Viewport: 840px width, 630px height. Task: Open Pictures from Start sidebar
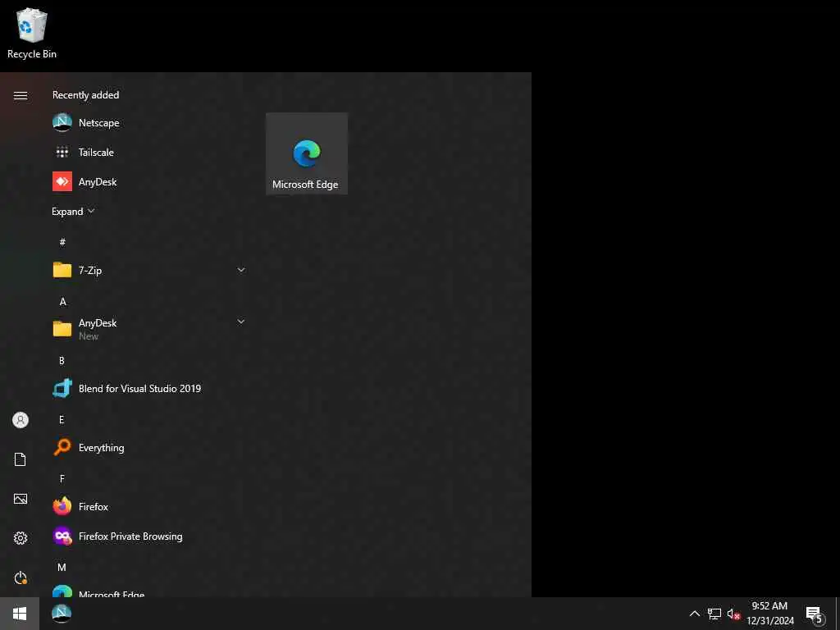pyautogui.click(x=21, y=499)
